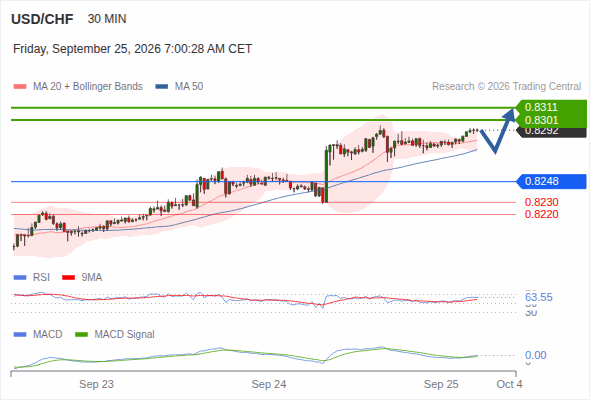Click the red 0.8230 support value
The image size is (590, 400).
(x=541, y=202)
